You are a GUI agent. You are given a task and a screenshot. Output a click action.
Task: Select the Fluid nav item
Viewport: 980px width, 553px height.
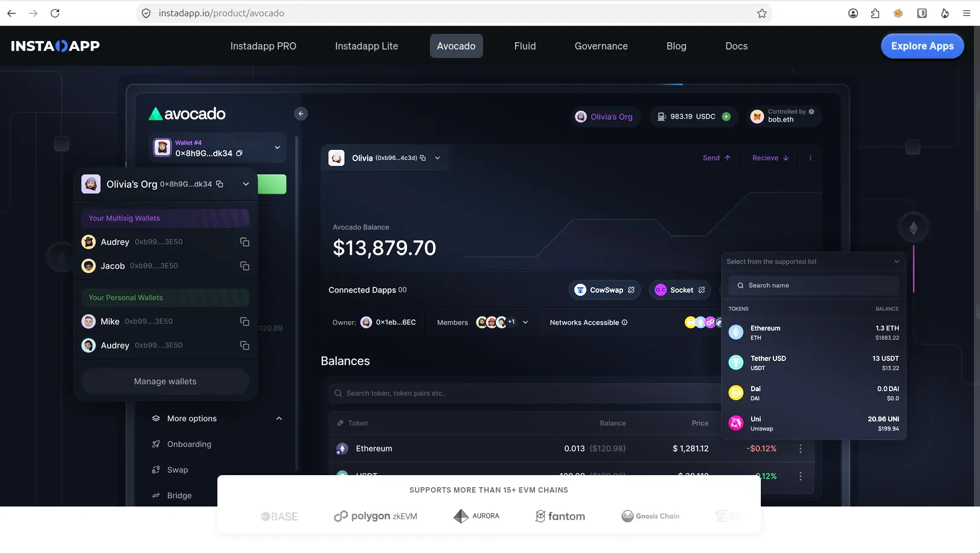pos(525,46)
